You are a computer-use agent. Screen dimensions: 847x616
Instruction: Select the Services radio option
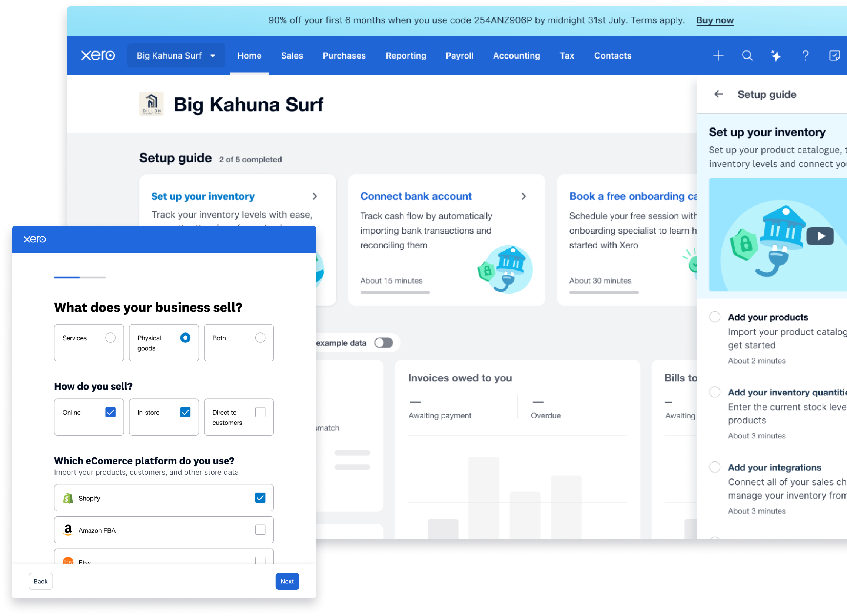(x=110, y=338)
